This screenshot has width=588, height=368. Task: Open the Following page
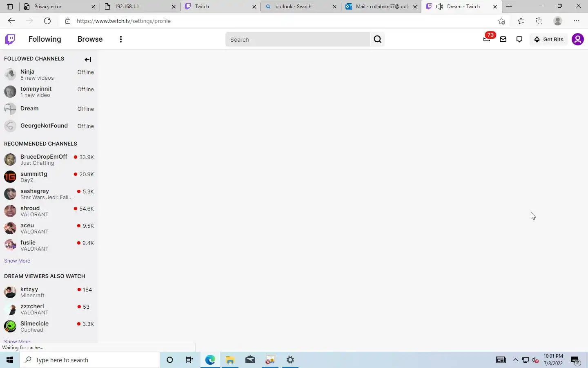[45, 39]
